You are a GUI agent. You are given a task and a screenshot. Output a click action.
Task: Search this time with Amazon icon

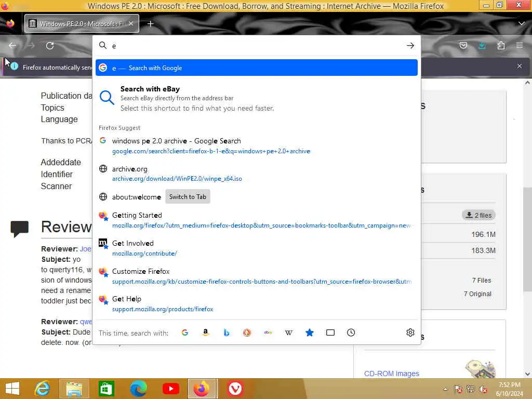(206, 332)
